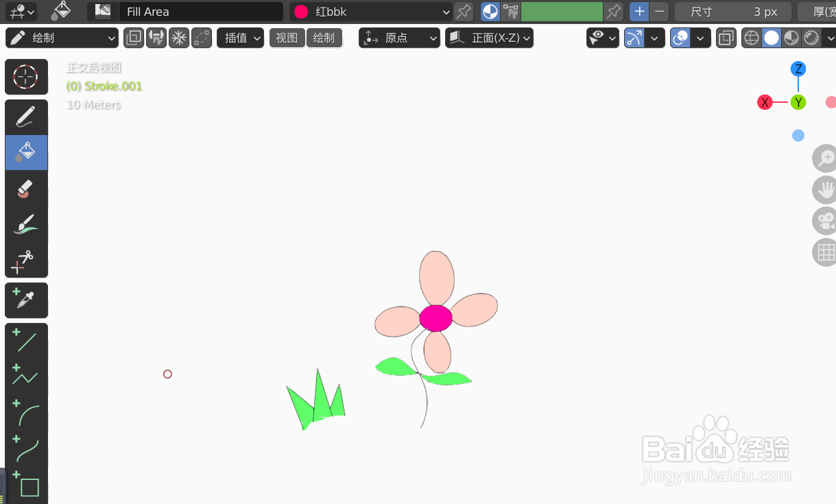
Task: Pin the 红bbk material
Action: (464, 11)
